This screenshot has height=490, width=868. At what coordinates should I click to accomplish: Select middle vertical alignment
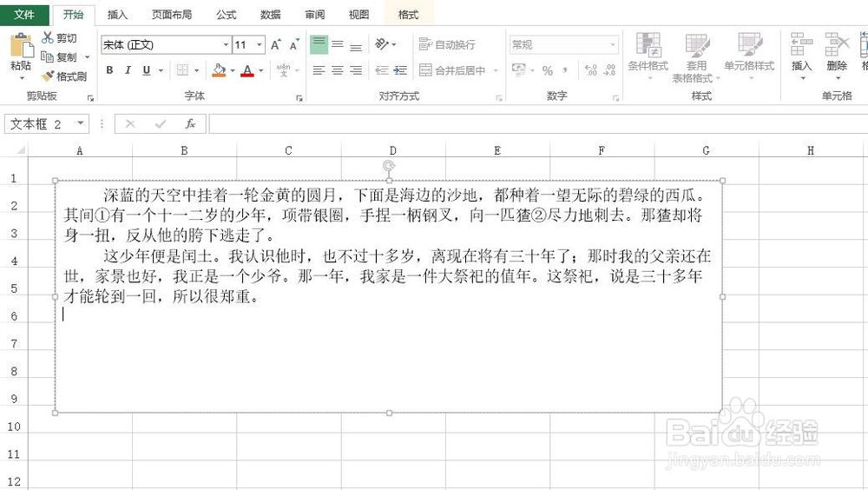(x=338, y=44)
